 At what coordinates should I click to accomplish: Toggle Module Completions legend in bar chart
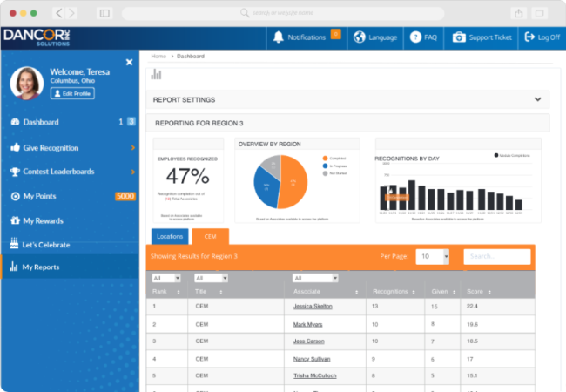[x=512, y=155]
